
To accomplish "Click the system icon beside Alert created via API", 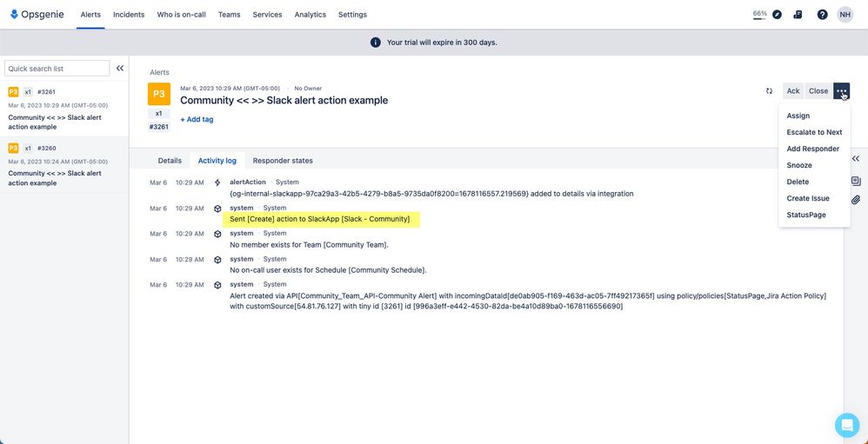I will click(217, 285).
